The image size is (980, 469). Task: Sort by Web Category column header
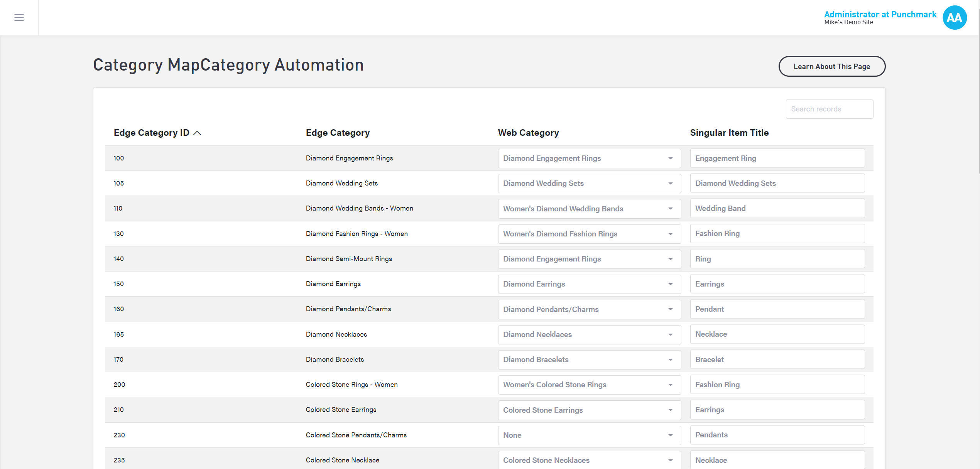pyautogui.click(x=528, y=133)
